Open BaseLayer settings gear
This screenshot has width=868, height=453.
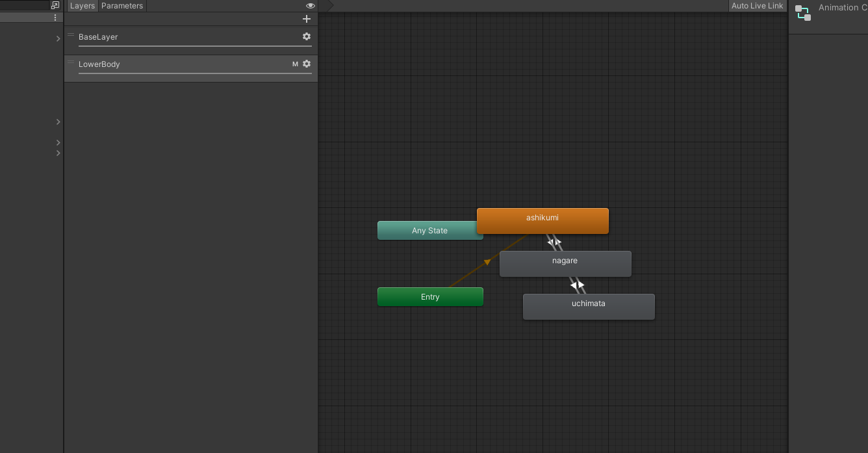point(307,36)
